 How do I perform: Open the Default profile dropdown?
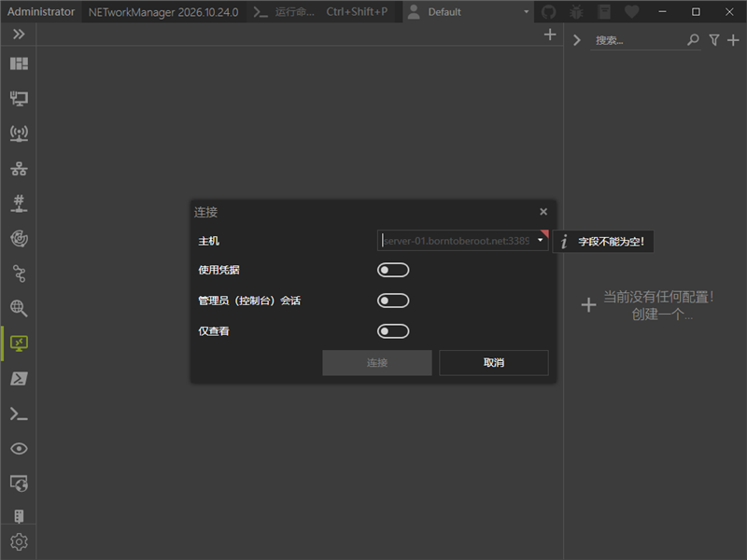[x=469, y=11]
